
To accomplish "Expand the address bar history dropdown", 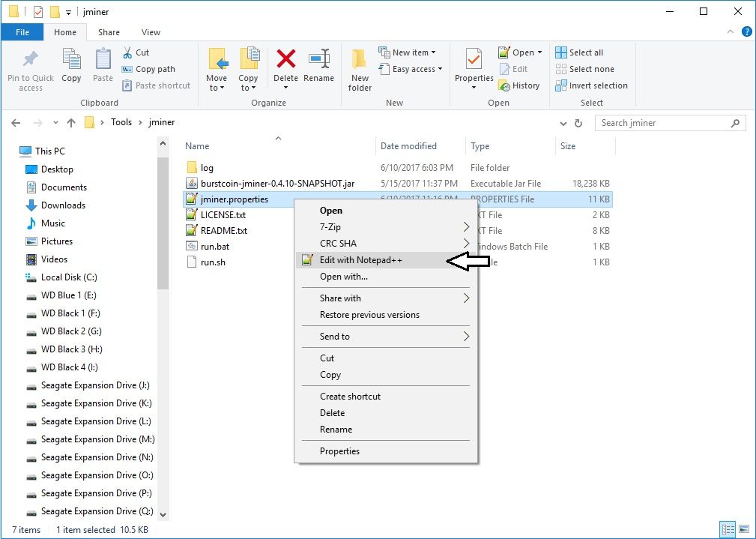I will (563, 124).
